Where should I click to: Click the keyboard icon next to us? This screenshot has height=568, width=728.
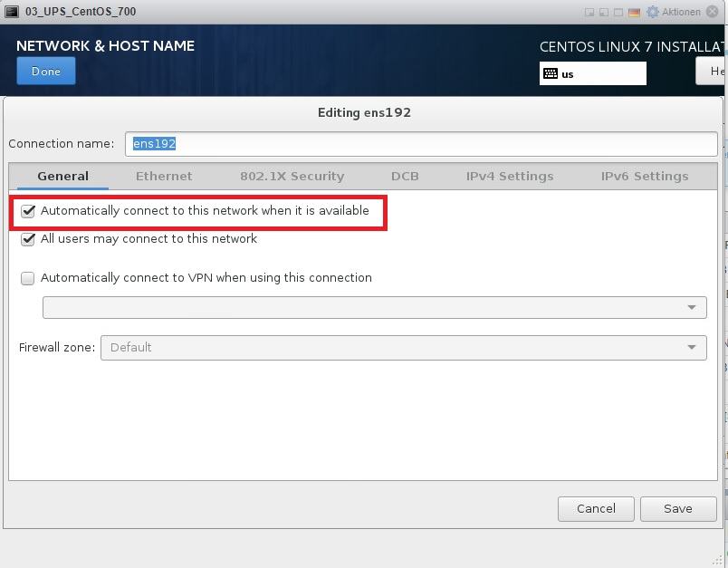[551, 73]
